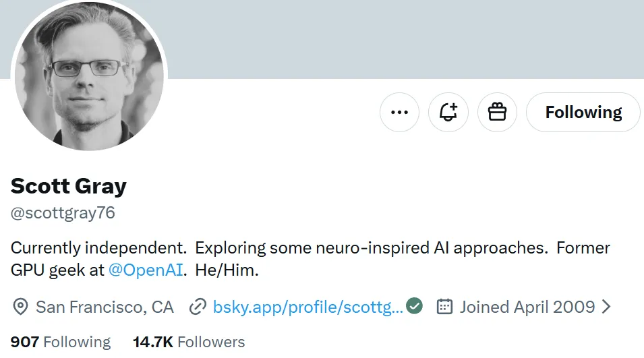View the 907 Following list
Screen dimensions: 644x358
tap(61, 342)
